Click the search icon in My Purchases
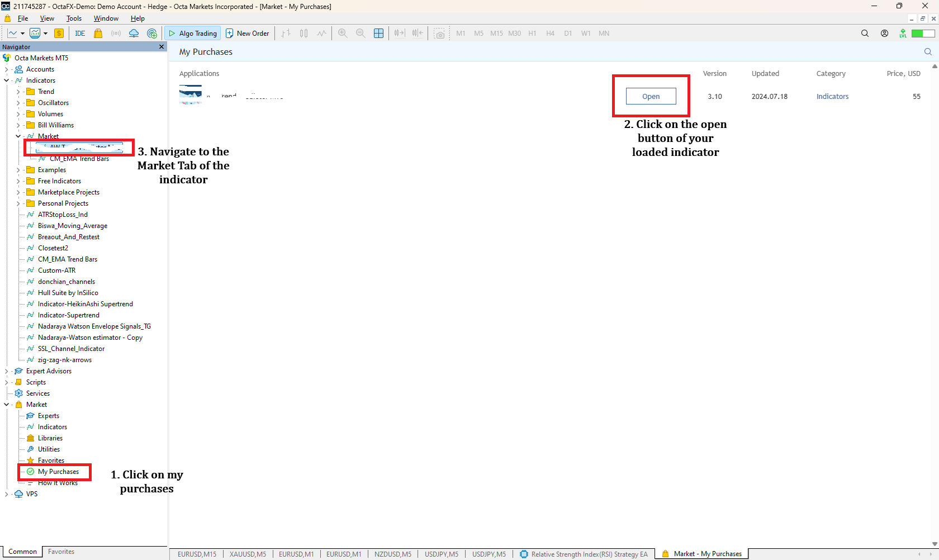939x560 pixels. [x=928, y=51]
